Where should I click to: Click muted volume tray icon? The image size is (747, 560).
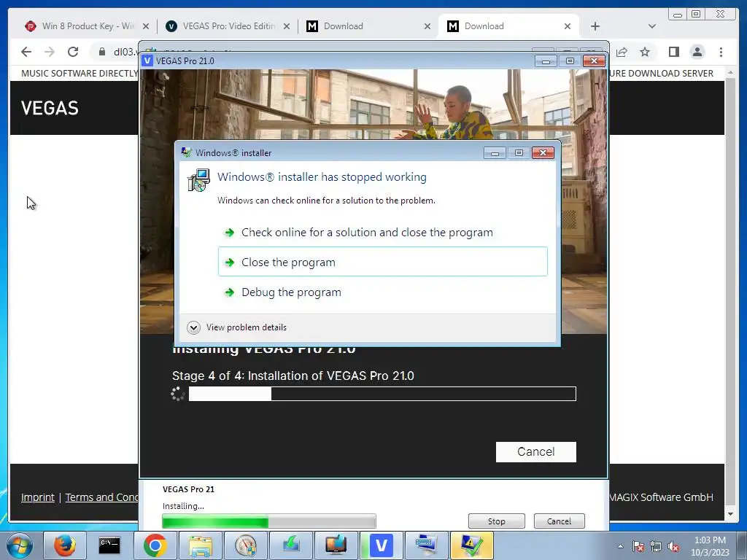click(x=673, y=546)
